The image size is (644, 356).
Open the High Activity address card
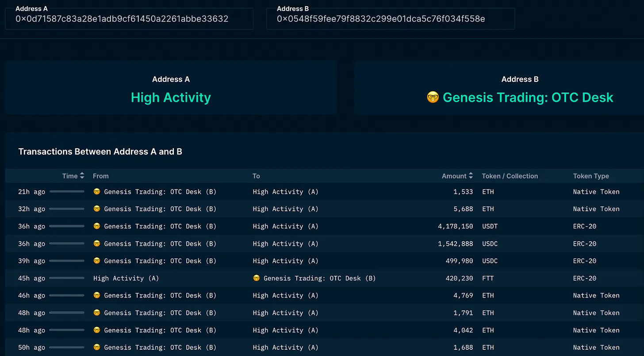[x=171, y=88]
